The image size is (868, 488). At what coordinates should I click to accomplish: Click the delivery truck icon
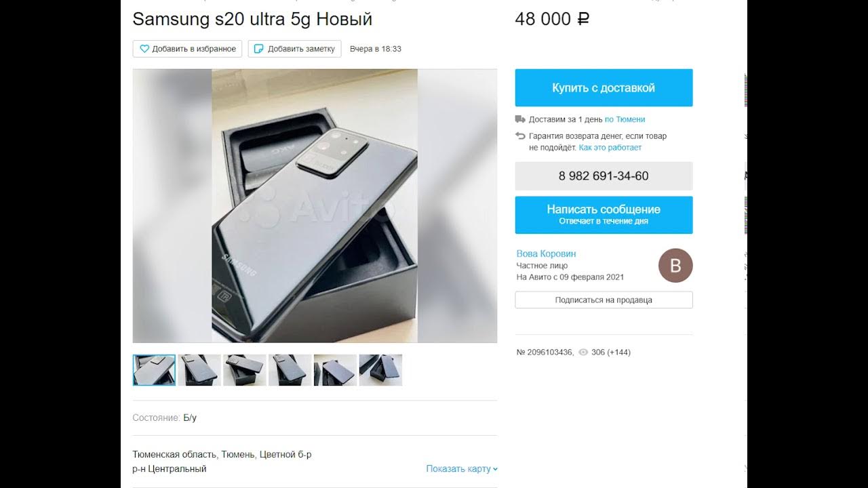click(x=520, y=119)
